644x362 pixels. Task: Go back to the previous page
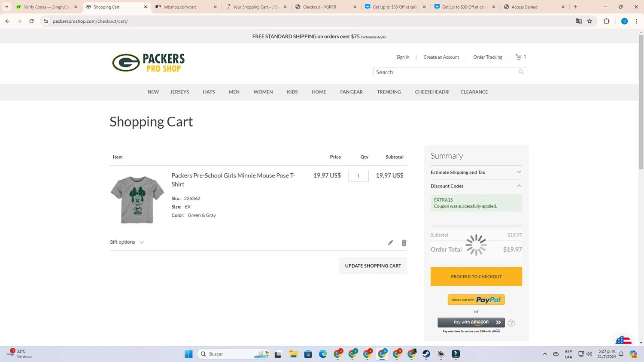point(7,21)
